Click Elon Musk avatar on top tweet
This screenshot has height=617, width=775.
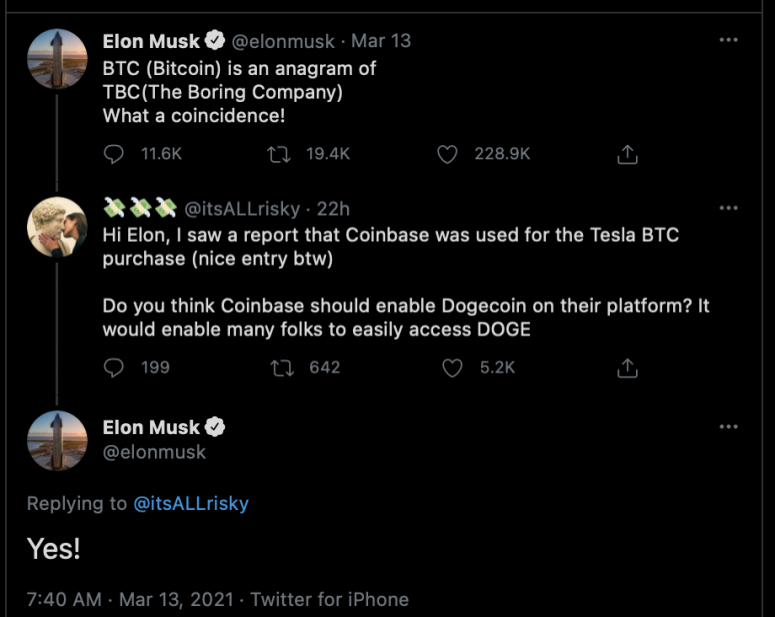pyautogui.click(x=56, y=59)
